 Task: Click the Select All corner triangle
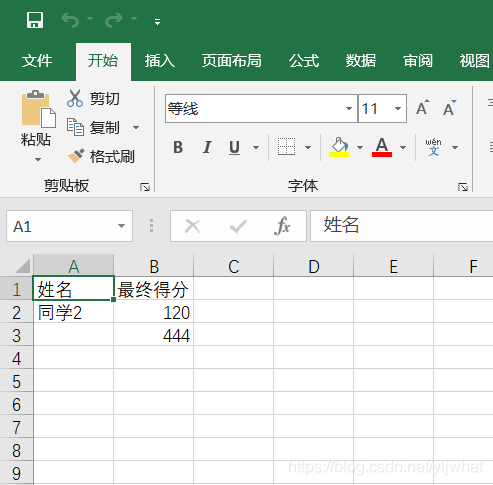tap(22, 266)
